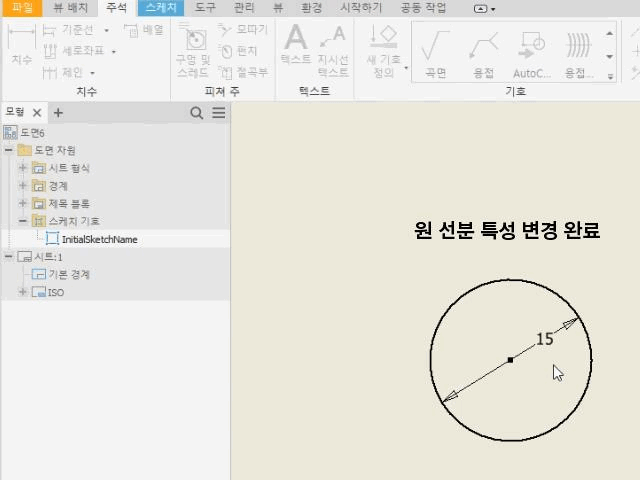
Task: Select the 지시선 텍스트 leader text tool
Action: coord(333,51)
